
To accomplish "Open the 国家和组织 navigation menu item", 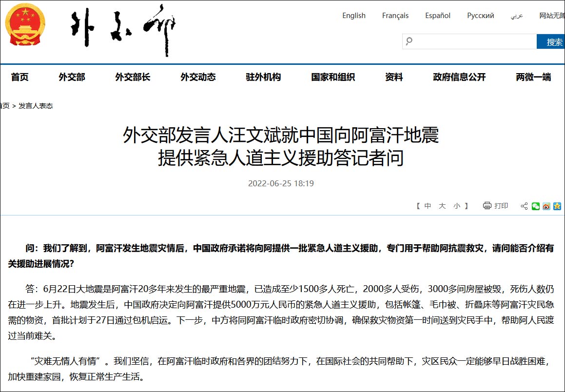I will click(x=332, y=77).
